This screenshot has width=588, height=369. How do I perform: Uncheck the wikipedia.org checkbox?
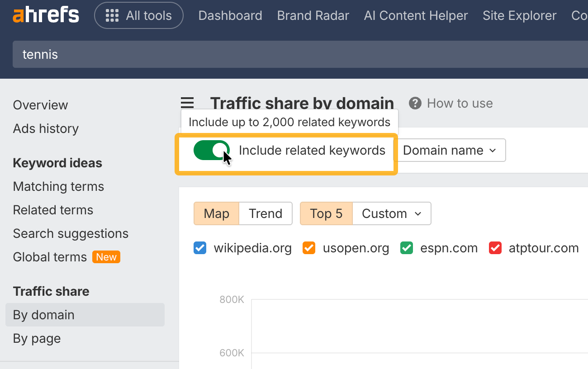click(x=200, y=248)
